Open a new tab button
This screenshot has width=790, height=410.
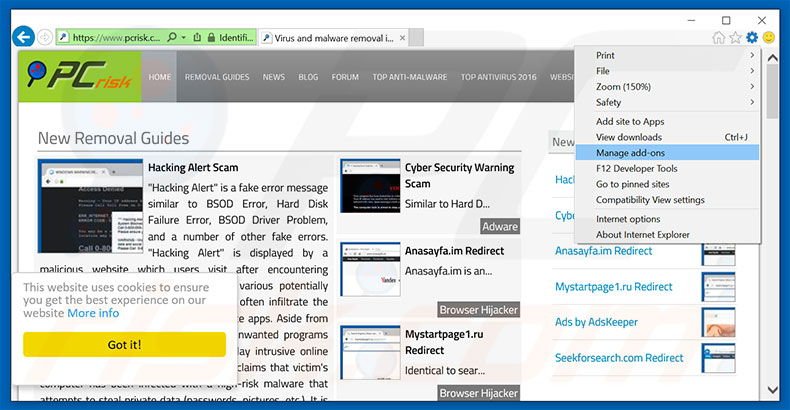pos(416,38)
